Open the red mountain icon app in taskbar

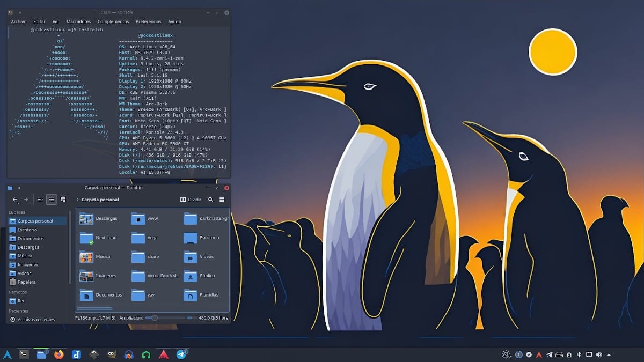163,354
